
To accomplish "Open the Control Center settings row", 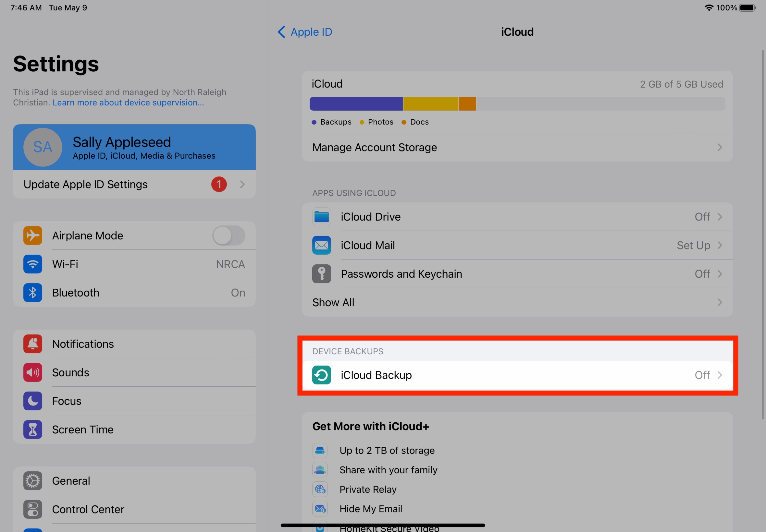I will coord(134,509).
